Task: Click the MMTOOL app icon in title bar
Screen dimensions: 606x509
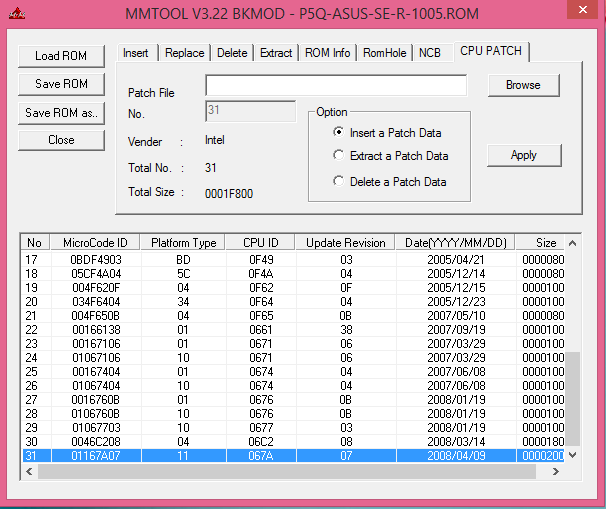Action: point(17,14)
